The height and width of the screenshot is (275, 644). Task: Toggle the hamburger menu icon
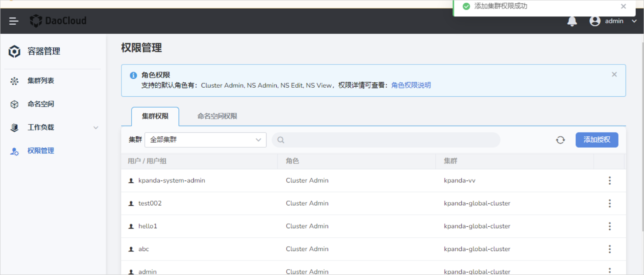pos(14,21)
